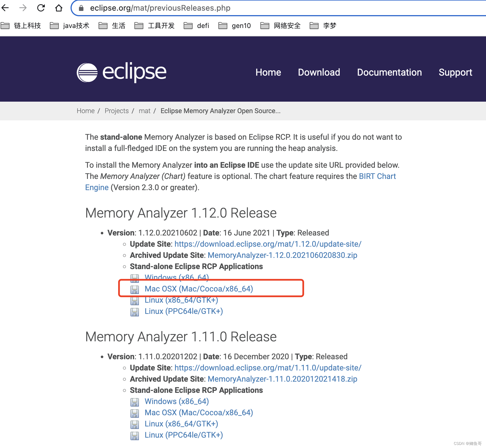This screenshot has height=448, width=486.
Task: Click the Home breadcrumb link
Action: (86, 111)
